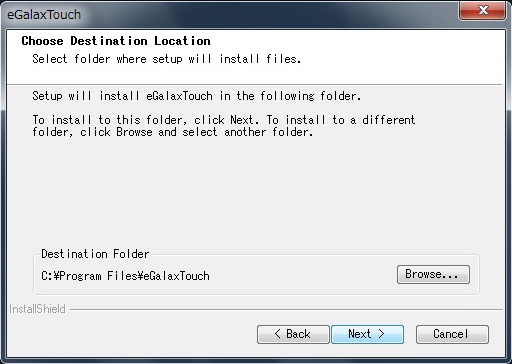Viewport: 512px width, 364px height.
Task: Click the ellipsis on the Browse button
Action: [x=452, y=277]
